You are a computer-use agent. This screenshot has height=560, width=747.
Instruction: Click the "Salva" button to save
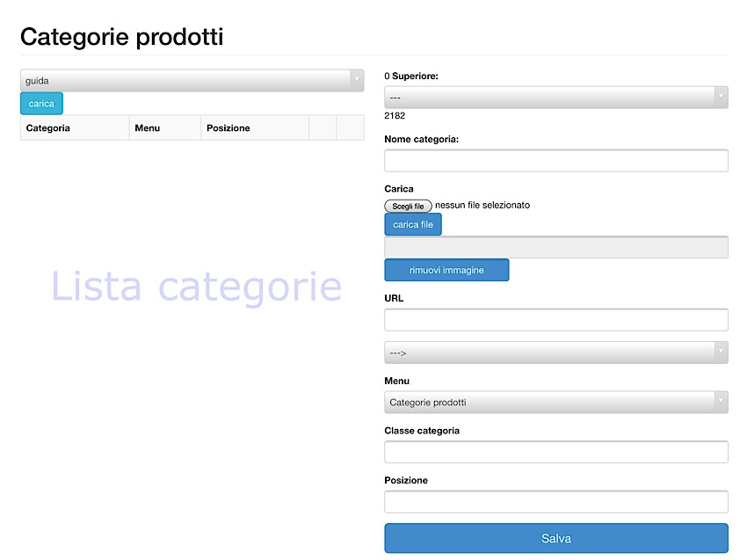555,538
